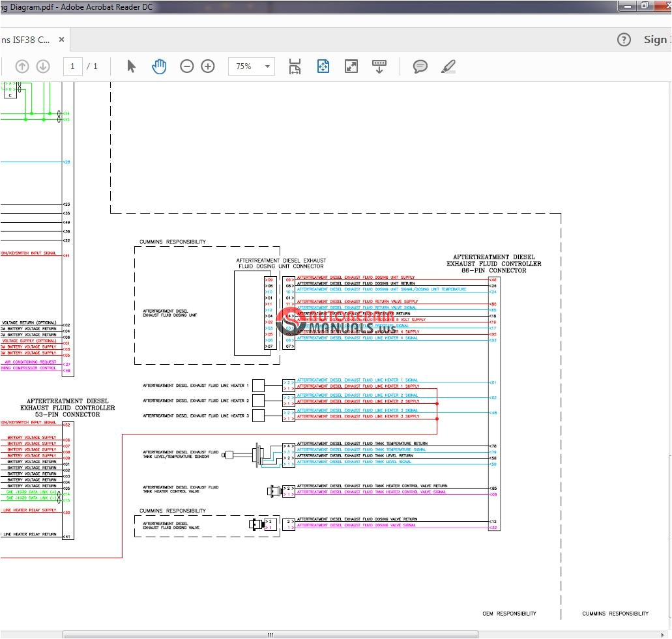The width and height of the screenshot is (672, 639).
Task: Go to next page with down arrow
Action: tap(43, 66)
